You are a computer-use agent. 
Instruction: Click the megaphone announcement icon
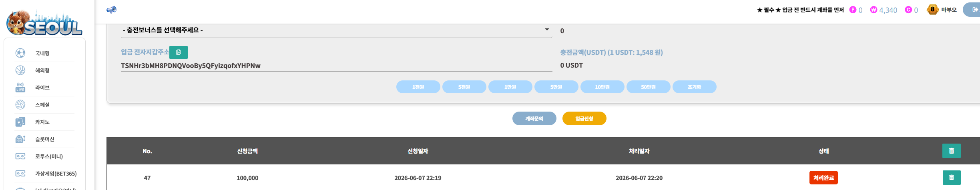click(x=111, y=10)
